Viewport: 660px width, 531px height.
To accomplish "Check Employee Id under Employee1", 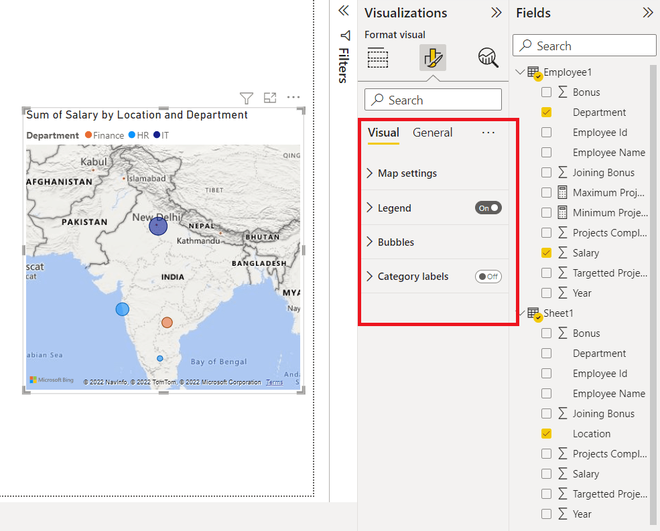I will (x=546, y=132).
